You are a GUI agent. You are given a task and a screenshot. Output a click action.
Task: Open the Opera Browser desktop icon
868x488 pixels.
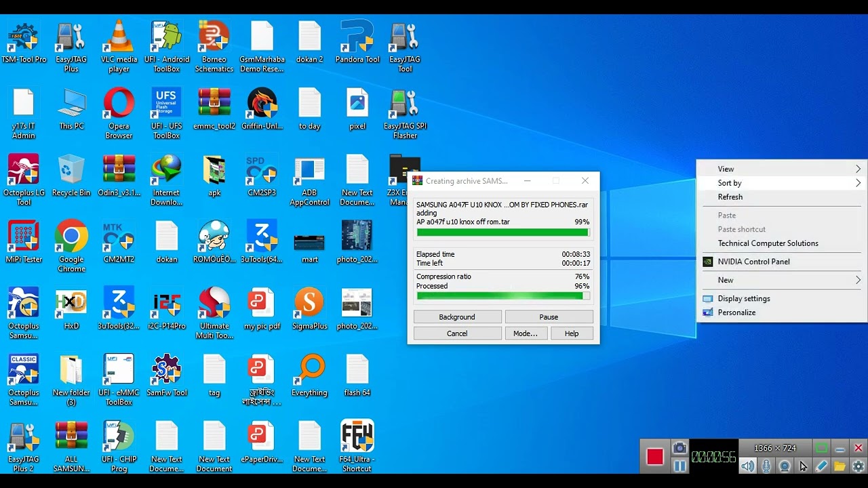119,113
